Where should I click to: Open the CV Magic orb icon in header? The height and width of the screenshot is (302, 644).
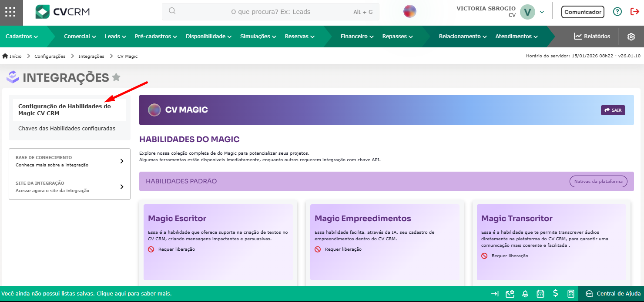[x=410, y=11]
